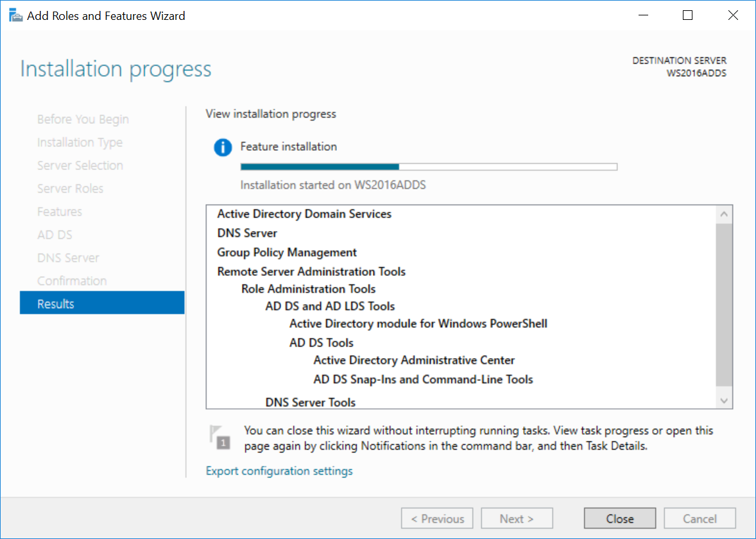
Task: Select the AD DS step in sidebar
Action: click(55, 235)
